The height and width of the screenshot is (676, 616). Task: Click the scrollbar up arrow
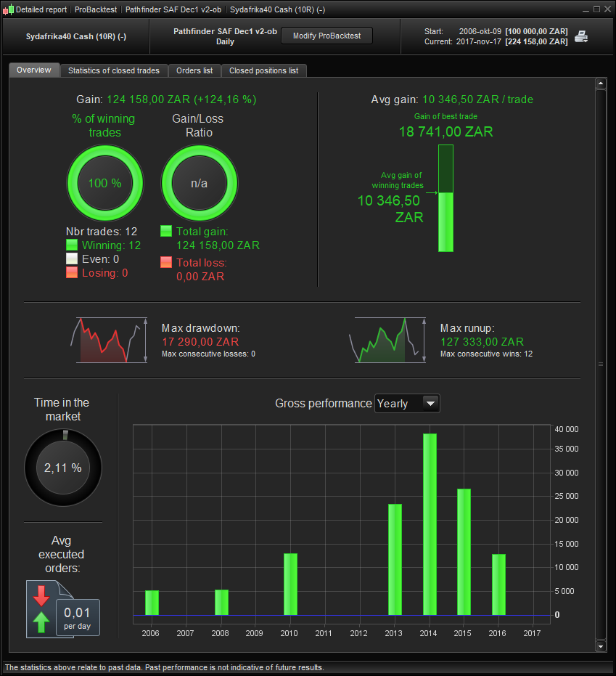click(x=601, y=84)
